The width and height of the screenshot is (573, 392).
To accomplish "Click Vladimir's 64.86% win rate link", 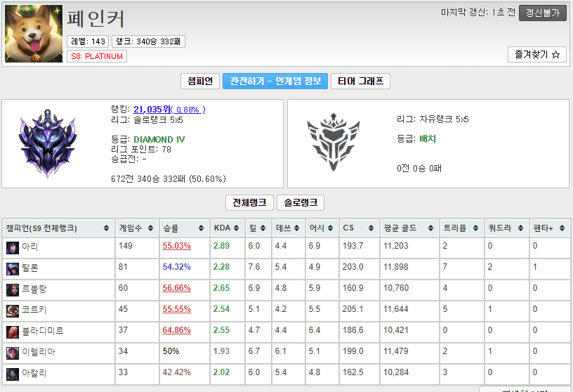I will click(x=176, y=330).
